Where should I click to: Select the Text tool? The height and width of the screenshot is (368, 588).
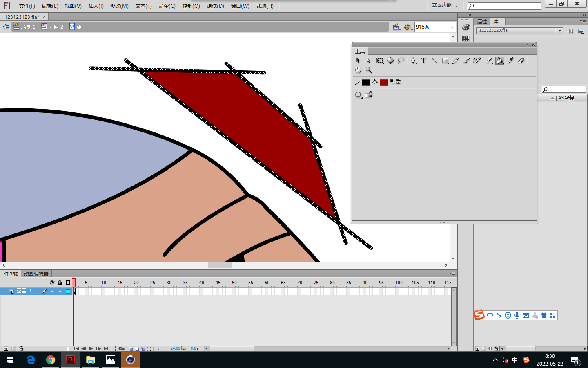coord(424,61)
